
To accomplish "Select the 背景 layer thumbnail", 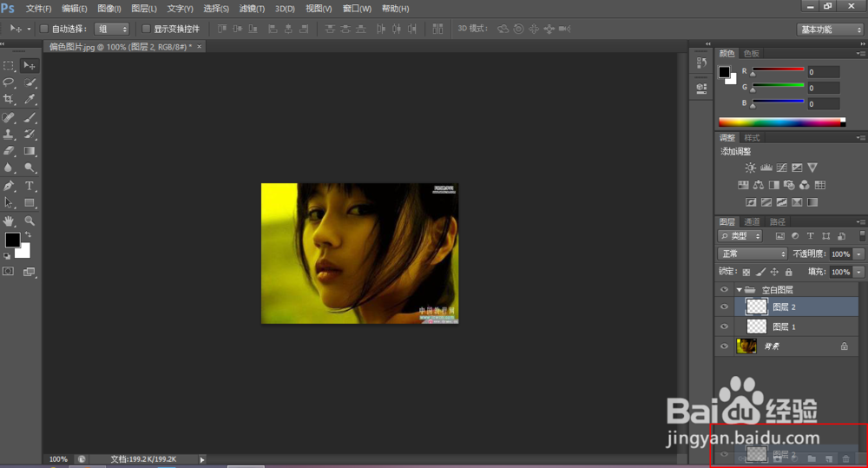I will click(746, 346).
